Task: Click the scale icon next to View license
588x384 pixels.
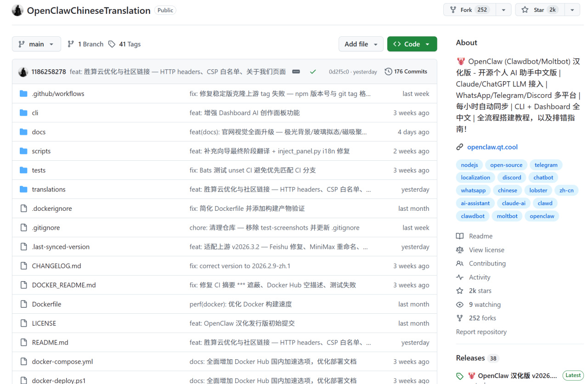Action: tap(460, 250)
